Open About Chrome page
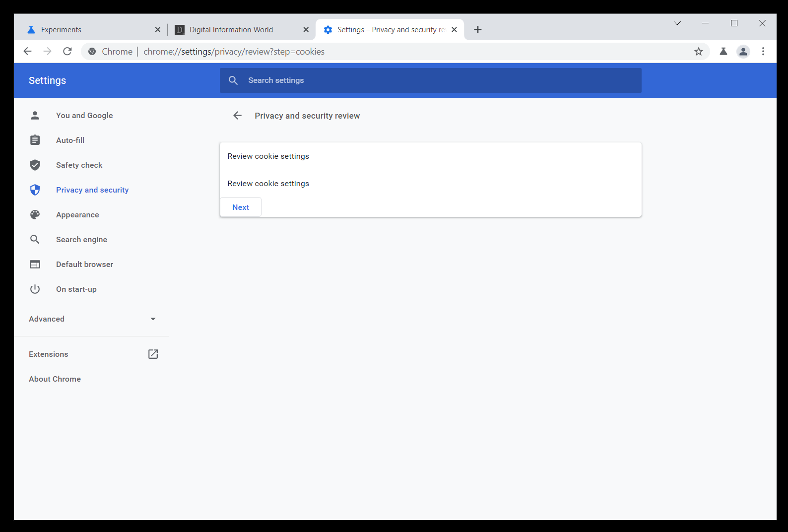The width and height of the screenshot is (788, 532). (55, 379)
